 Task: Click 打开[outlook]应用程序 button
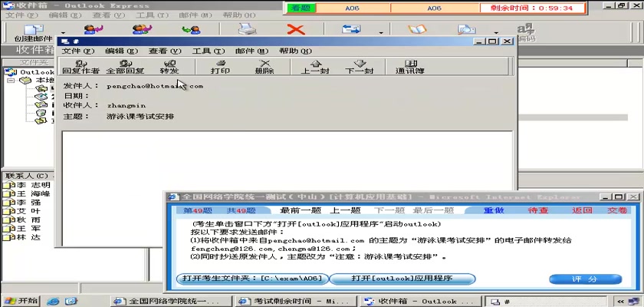402,279
